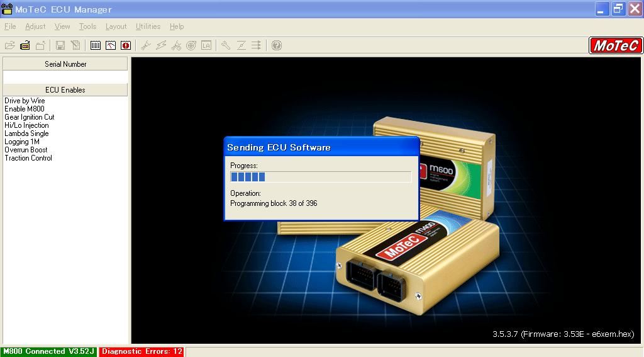Open the gauge dial view icon

point(111,45)
